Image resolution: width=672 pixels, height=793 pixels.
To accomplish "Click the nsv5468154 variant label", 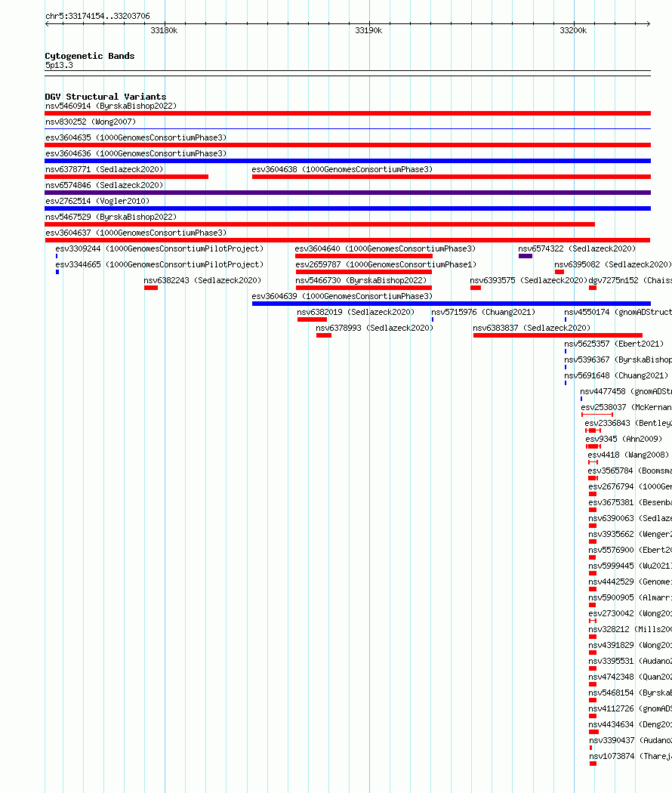I will coord(630,693).
